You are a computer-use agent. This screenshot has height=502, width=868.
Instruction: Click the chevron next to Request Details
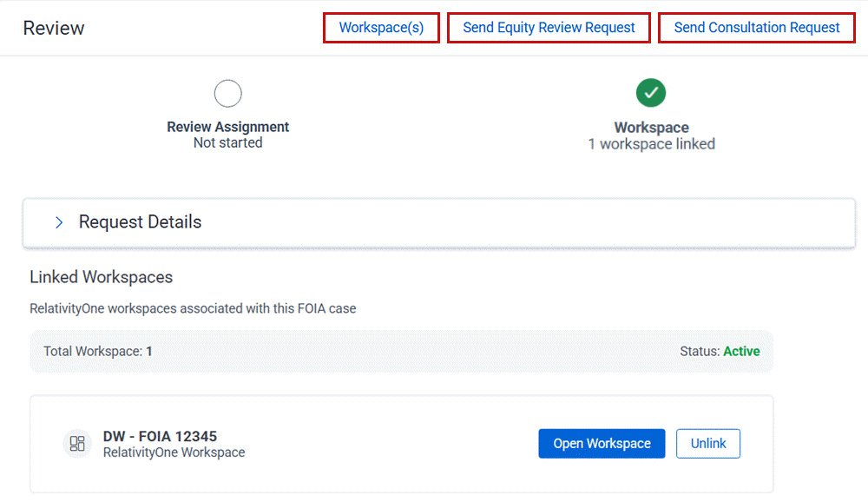[58, 221]
